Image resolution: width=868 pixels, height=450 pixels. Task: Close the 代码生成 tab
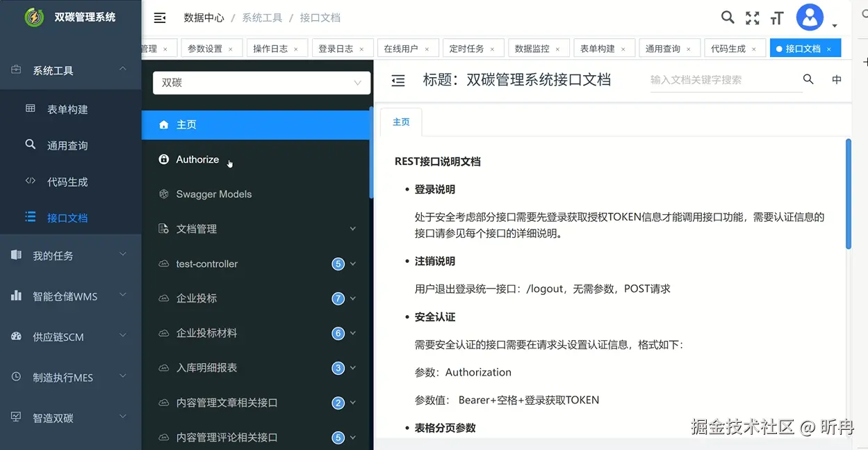(x=753, y=49)
